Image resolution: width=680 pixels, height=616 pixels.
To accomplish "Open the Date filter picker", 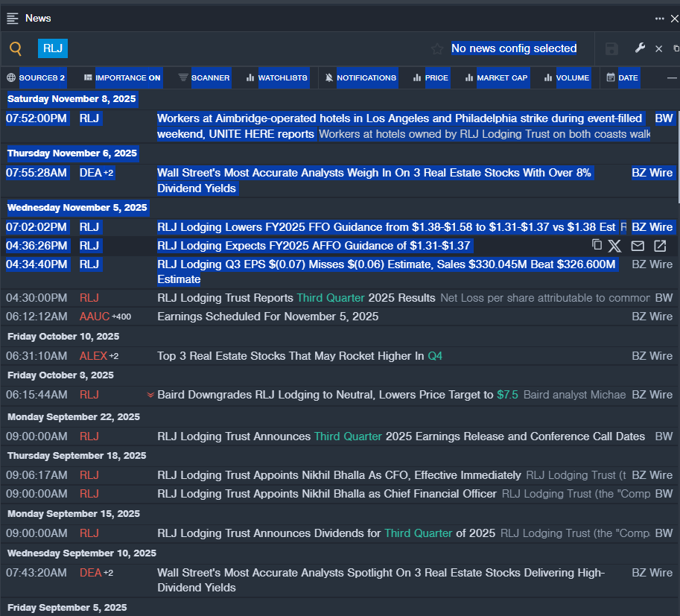I will (622, 77).
